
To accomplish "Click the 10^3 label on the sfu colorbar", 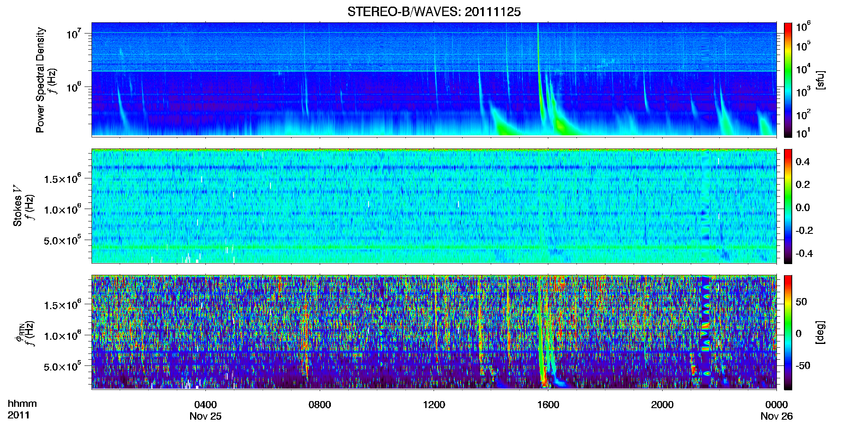I will tap(803, 92).
